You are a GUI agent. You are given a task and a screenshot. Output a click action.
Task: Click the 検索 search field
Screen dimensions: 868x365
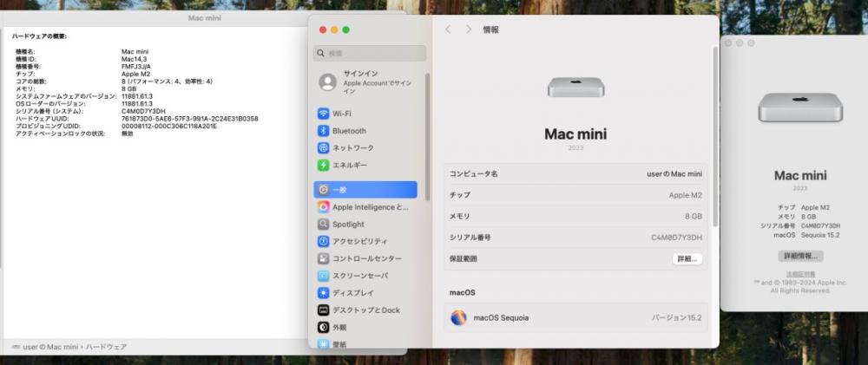pos(370,53)
